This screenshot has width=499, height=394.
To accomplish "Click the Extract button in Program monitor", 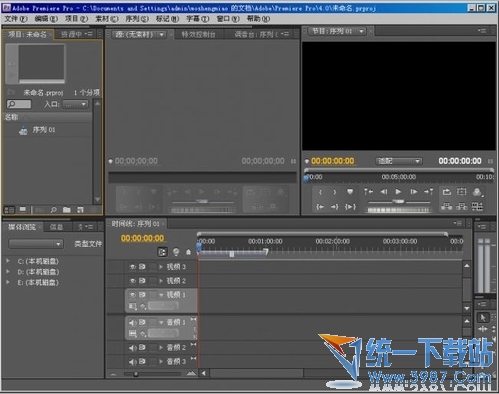I will coord(462,207).
